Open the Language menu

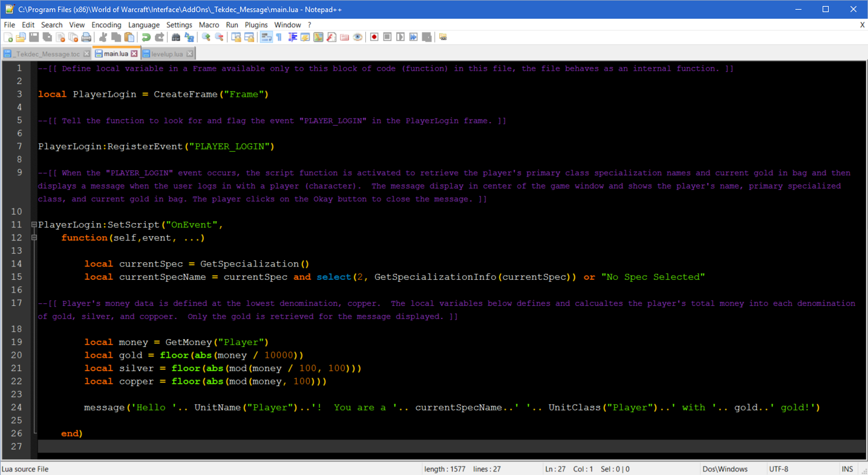coord(144,25)
